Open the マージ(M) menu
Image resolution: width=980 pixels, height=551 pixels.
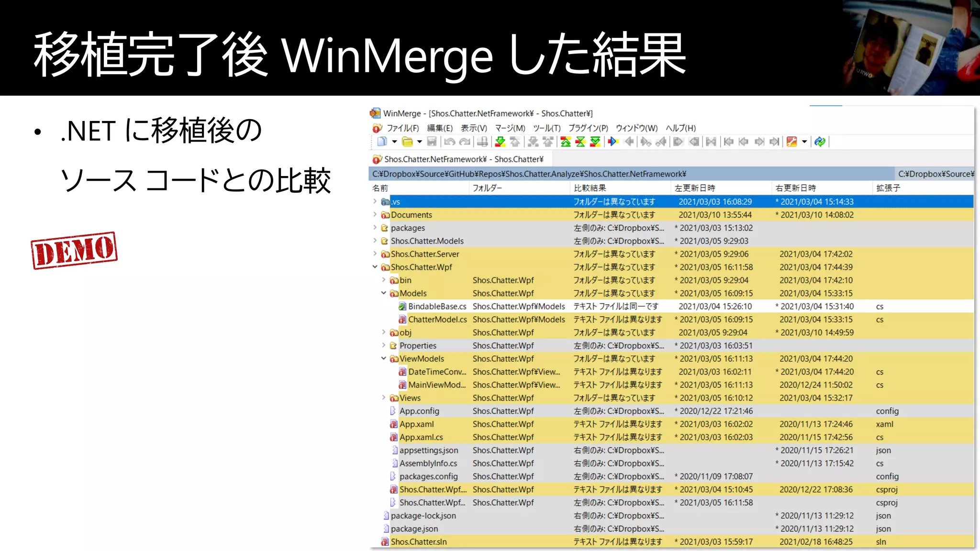tap(510, 128)
